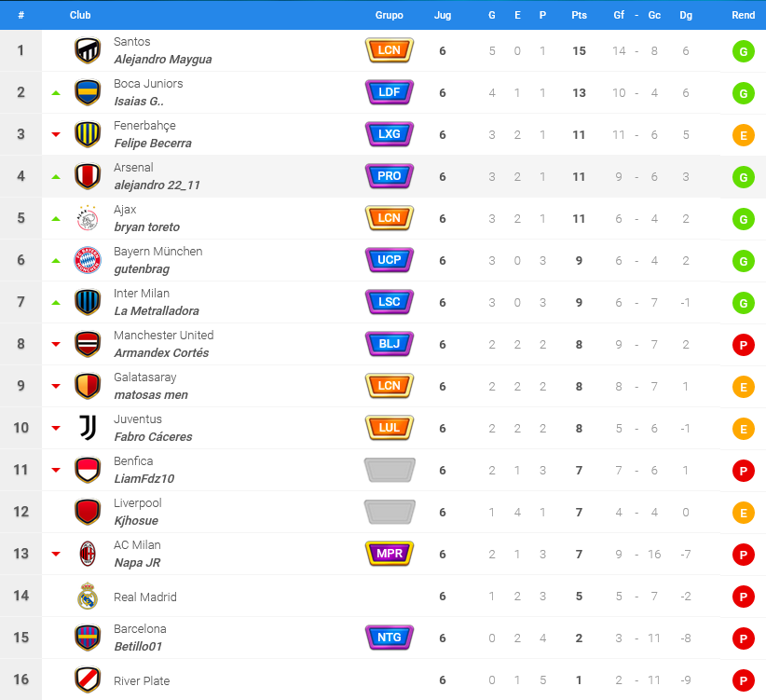The image size is (766, 700).
Task: Click manager name La Metralladora
Action: tap(157, 310)
